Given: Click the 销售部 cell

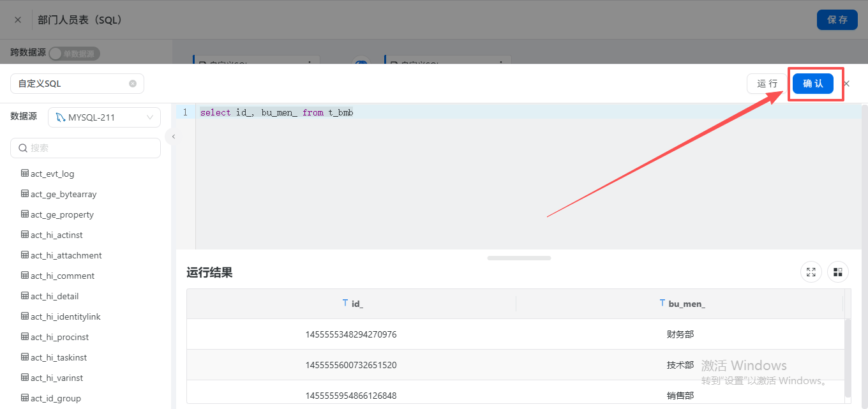Looking at the screenshot, I should [680, 396].
